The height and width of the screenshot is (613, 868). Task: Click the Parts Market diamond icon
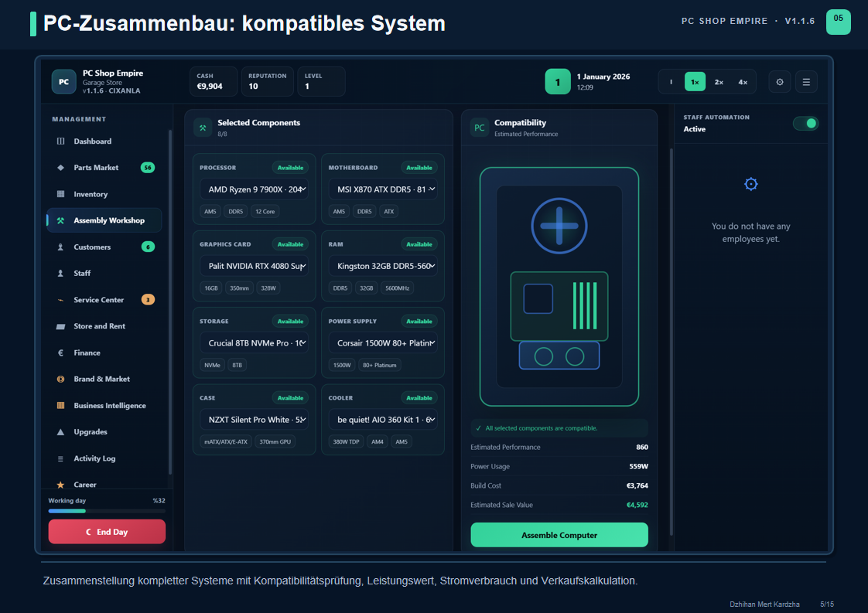click(61, 168)
